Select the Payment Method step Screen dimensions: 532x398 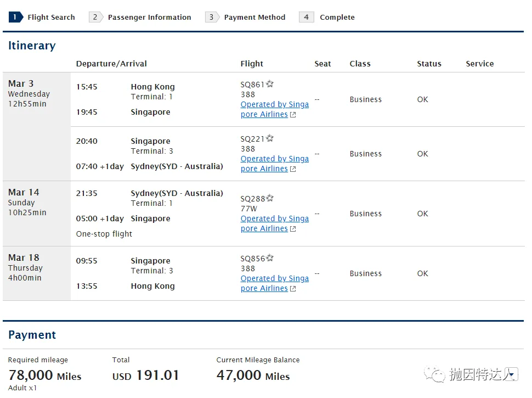pos(246,17)
